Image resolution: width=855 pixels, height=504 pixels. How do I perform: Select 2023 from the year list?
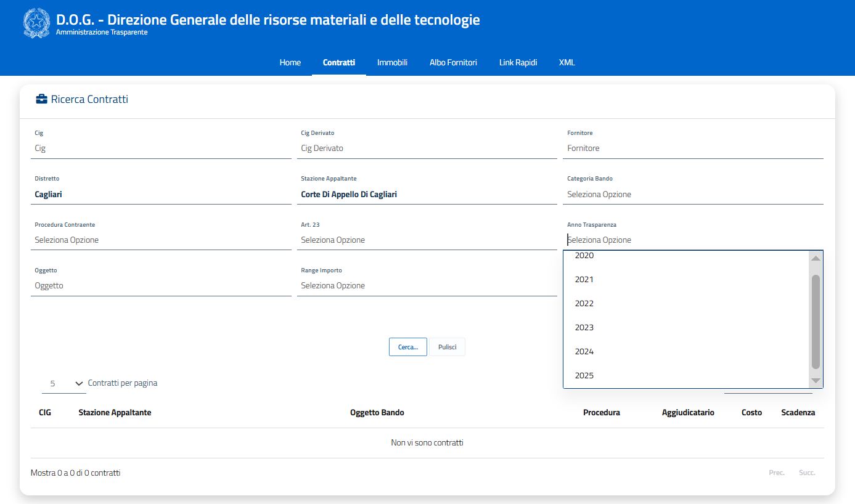point(584,328)
